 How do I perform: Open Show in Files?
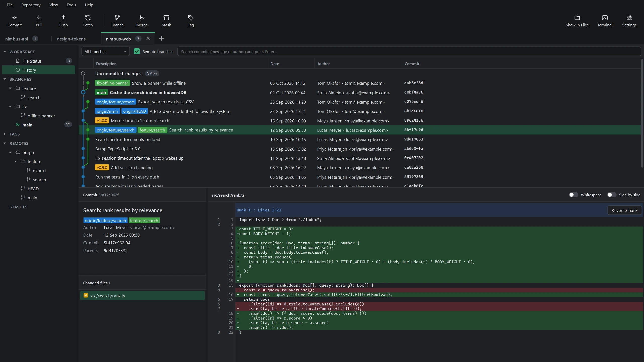[577, 21]
